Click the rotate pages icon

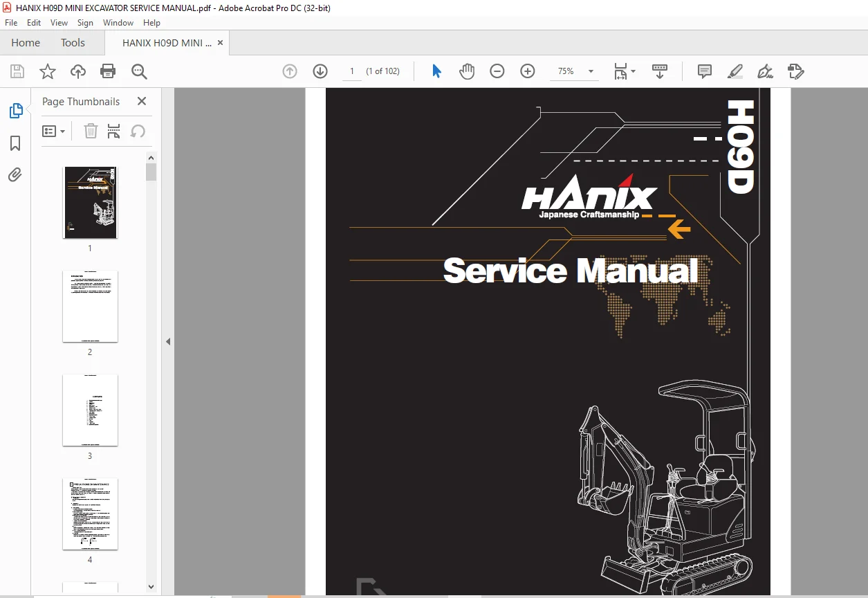[x=138, y=131]
